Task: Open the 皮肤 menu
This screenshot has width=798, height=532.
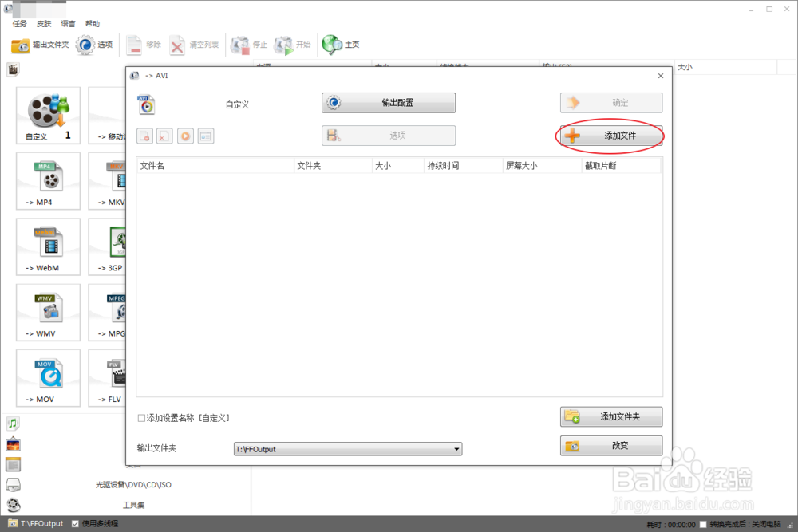Action: 44,23
